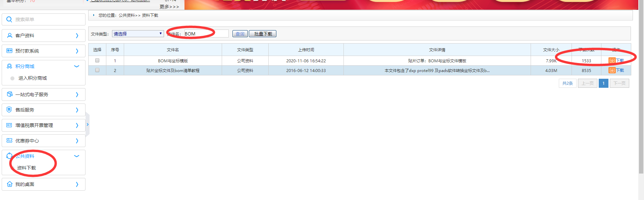Click the 一站式电子服务 cube icon
Image resolution: width=644 pixels, height=200 pixels.
click(x=9, y=94)
